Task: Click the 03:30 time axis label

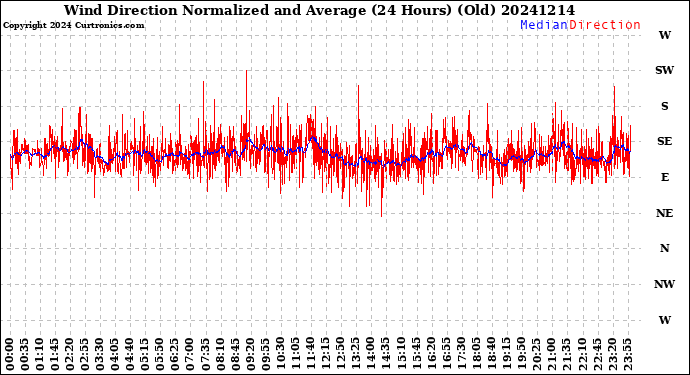Action: [x=100, y=354]
